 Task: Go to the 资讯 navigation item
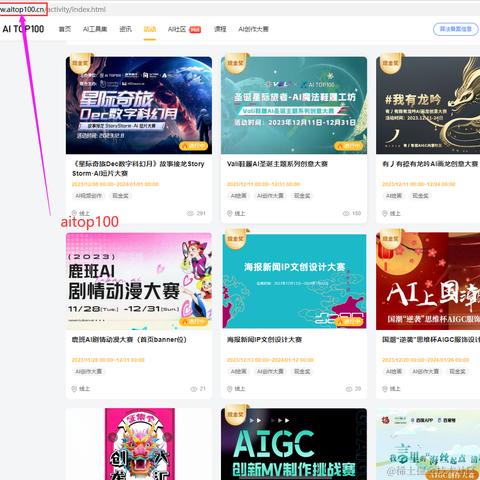pyautogui.click(x=125, y=29)
